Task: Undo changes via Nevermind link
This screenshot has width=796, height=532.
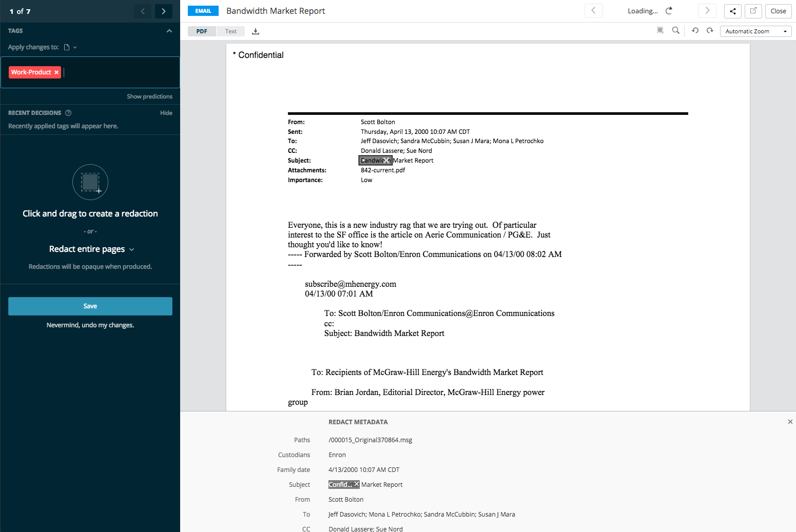Action: 90,325
